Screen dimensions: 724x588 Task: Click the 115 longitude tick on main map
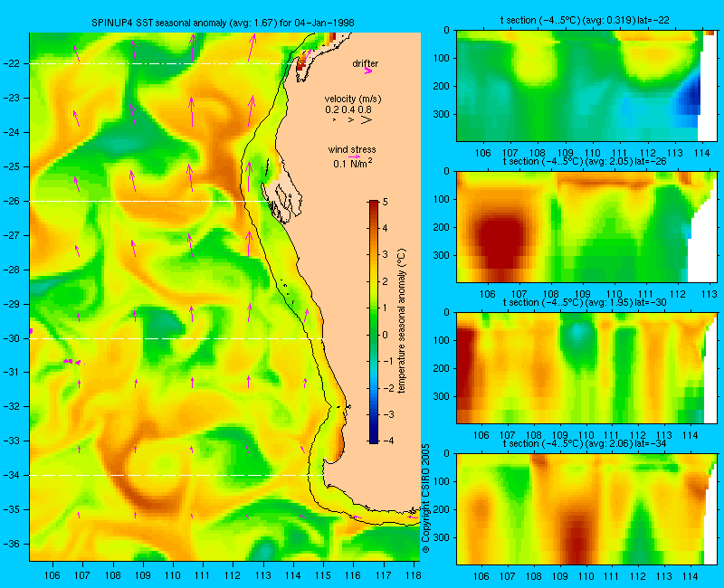pyautogui.click(x=323, y=575)
